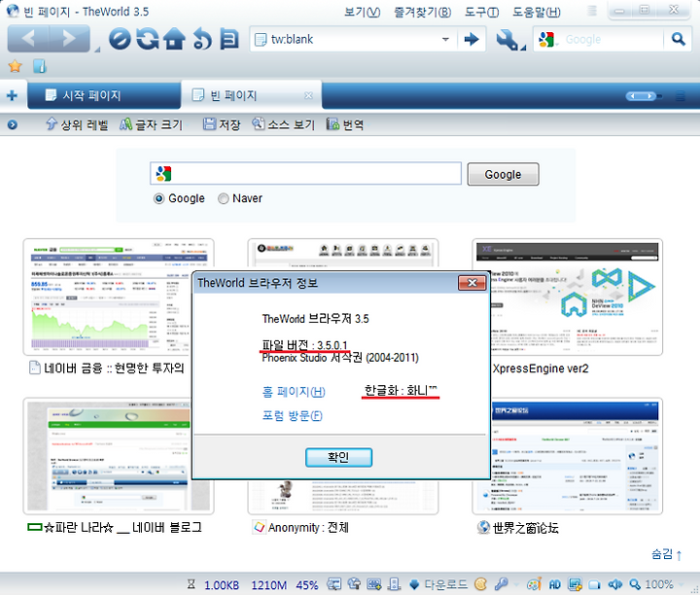
Task: Open the 다운로드 download manager
Action: pyautogui.click(x=438, y=584)
